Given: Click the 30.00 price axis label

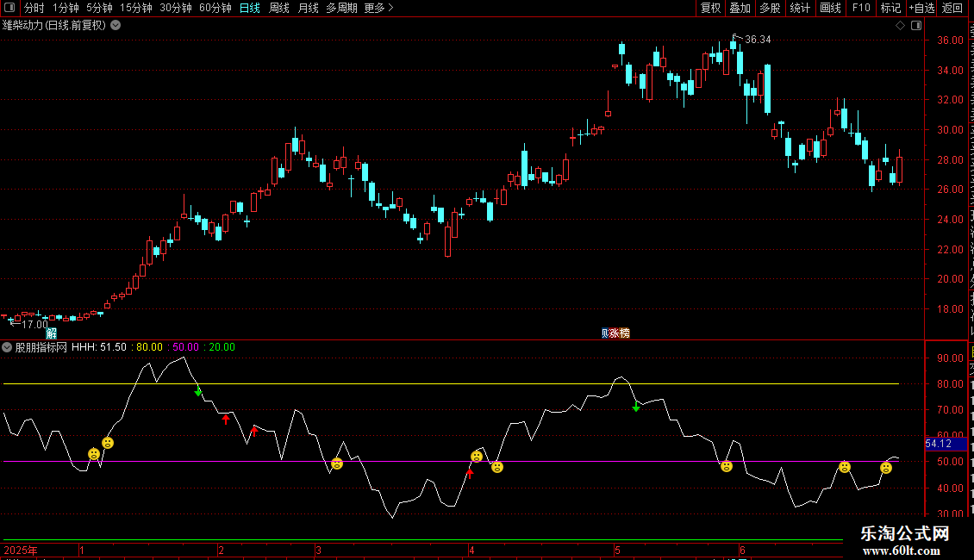Looking at the screenshot, I should click(950, 130).
